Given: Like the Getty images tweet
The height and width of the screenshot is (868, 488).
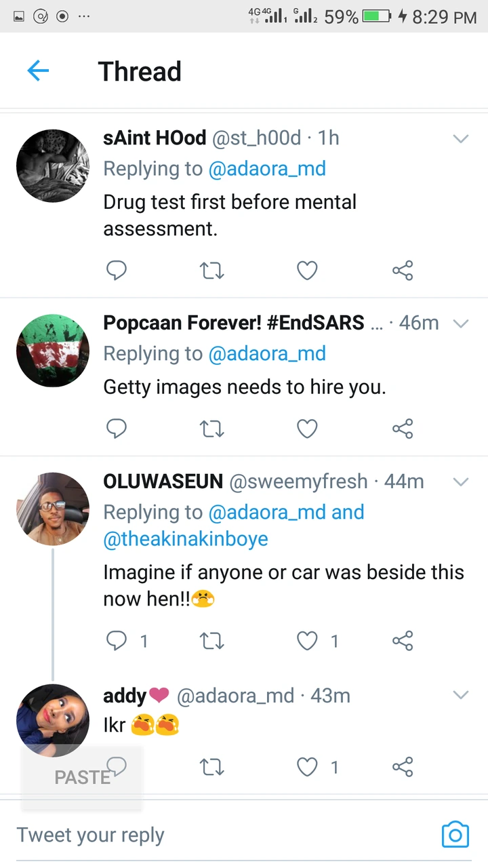Looking at the screenshot, I should [307, 429].
